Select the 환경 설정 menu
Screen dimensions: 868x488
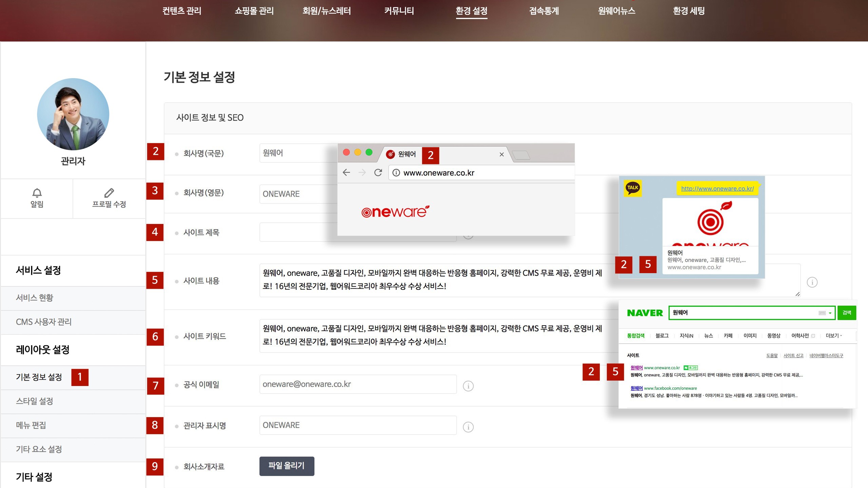coord(471,11)
